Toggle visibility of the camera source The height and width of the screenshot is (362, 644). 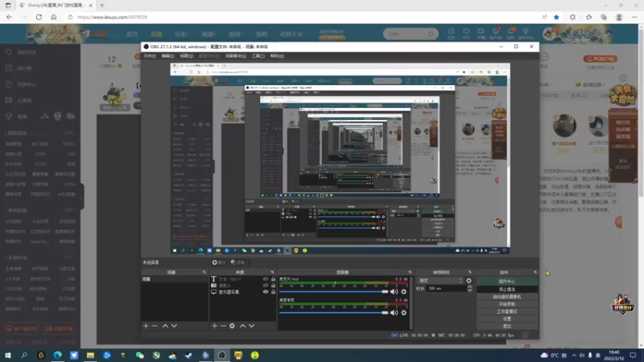coord(266,286)
